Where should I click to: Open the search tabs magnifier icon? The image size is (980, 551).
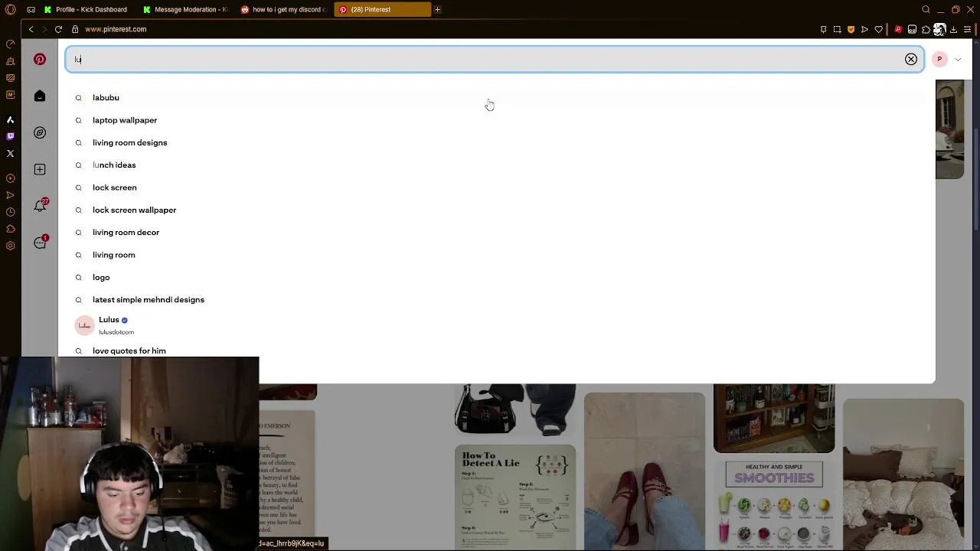pos(926,9)
